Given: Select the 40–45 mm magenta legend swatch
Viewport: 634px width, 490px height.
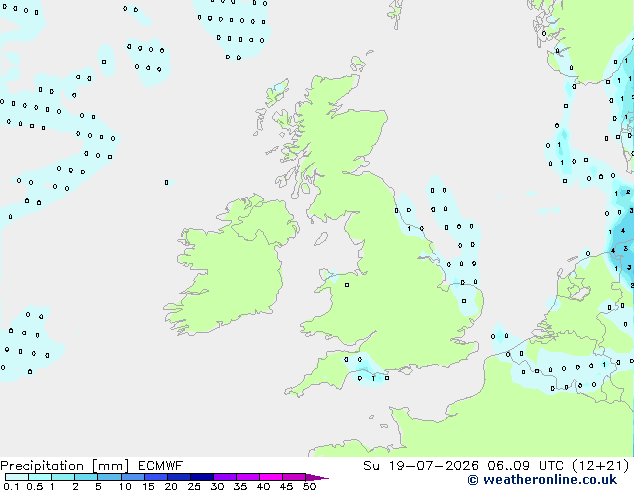Looking at the screenshot, I should [x=271, y=477].
